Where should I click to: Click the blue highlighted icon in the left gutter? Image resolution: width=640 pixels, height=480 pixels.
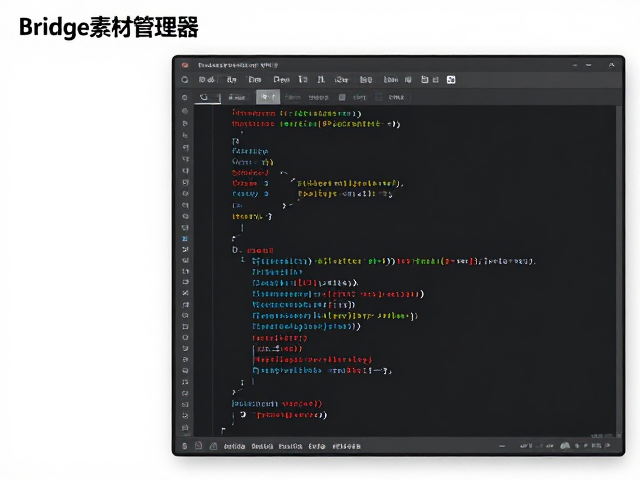pos(185,238)
